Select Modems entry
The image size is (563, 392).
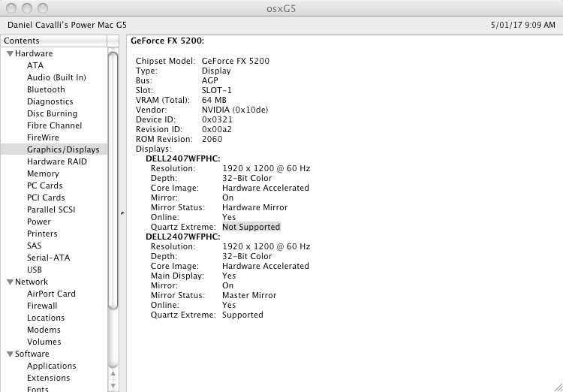pos(44,330)
